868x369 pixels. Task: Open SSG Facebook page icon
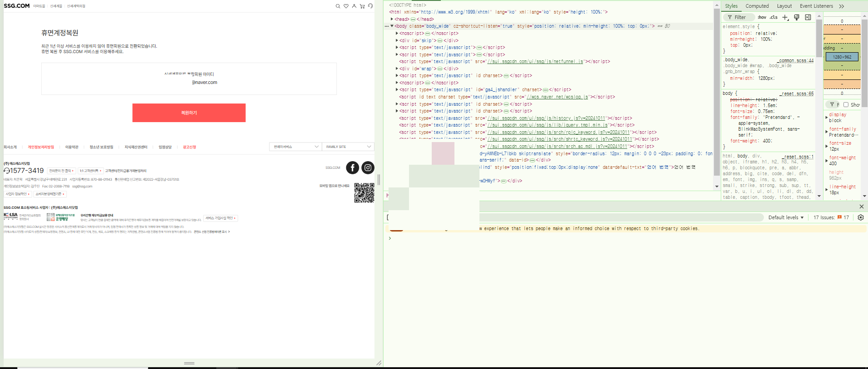point(353,167)
